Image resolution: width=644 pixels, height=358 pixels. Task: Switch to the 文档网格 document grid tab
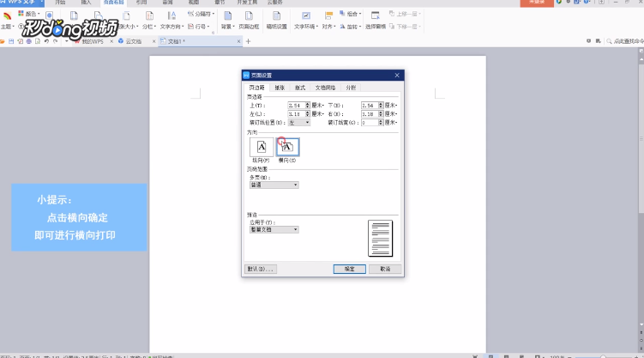[x=325, y=88]
